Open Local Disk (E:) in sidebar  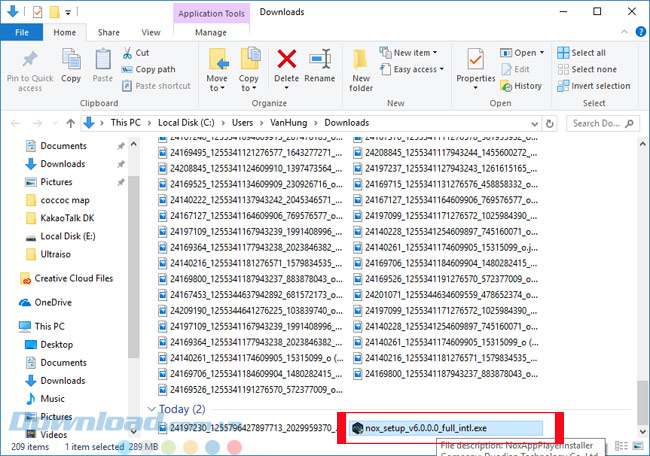(x=61, y=236)
